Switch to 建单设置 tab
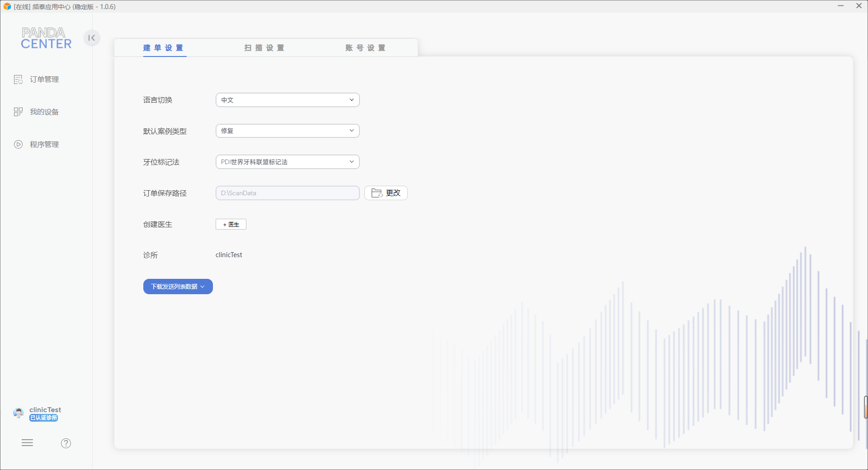Image resolution: width=868 pixels, height=470 pixels. click(163, 48)
